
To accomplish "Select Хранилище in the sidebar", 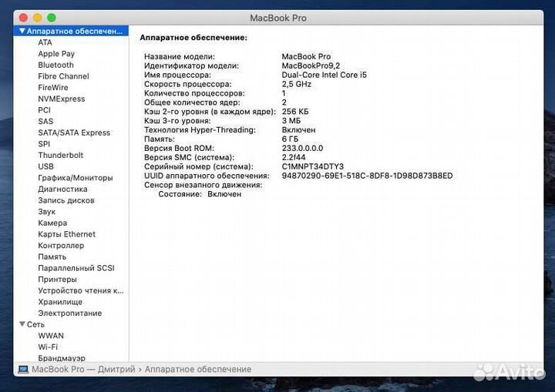I will [x=60, y=302].
